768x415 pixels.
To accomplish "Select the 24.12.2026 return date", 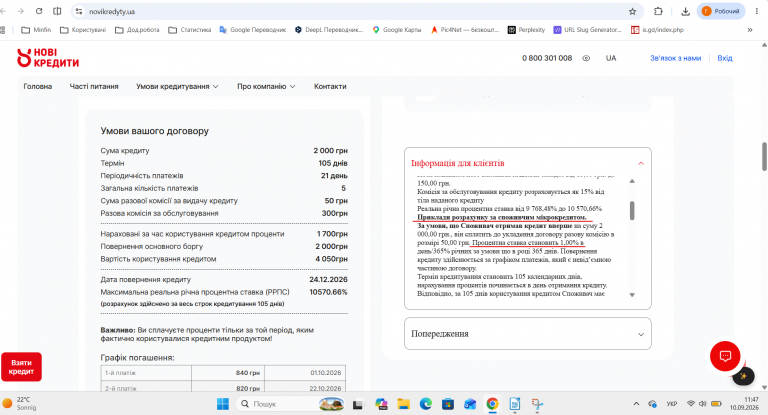I will pyautogui.click(x=328, y=279).
